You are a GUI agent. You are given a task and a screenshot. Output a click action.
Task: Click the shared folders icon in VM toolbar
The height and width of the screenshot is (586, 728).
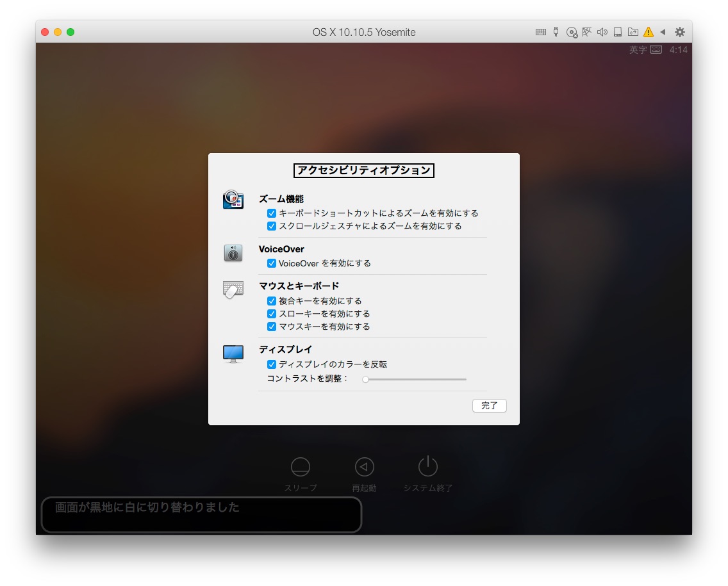[633, 32]
